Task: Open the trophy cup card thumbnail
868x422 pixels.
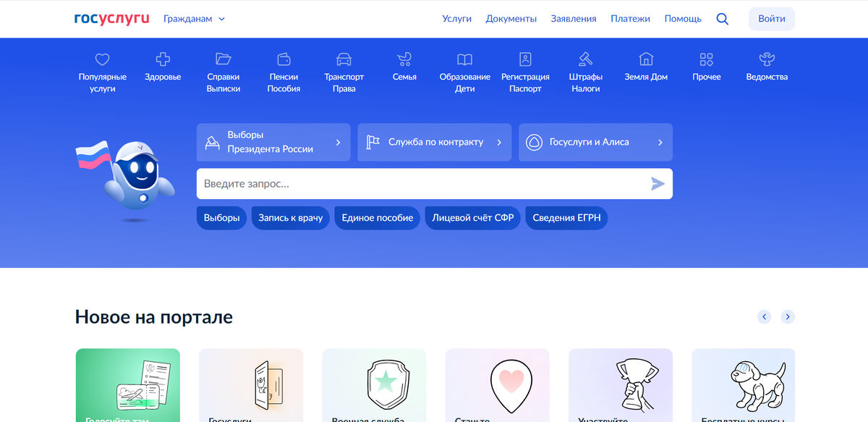Action: point(621,385)
